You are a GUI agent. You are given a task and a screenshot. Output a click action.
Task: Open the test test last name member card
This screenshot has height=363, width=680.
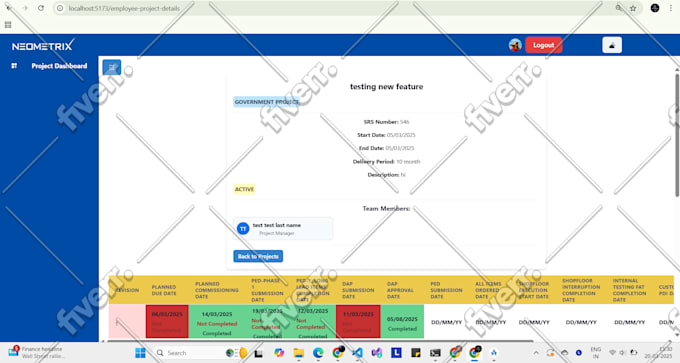point(283,229)
